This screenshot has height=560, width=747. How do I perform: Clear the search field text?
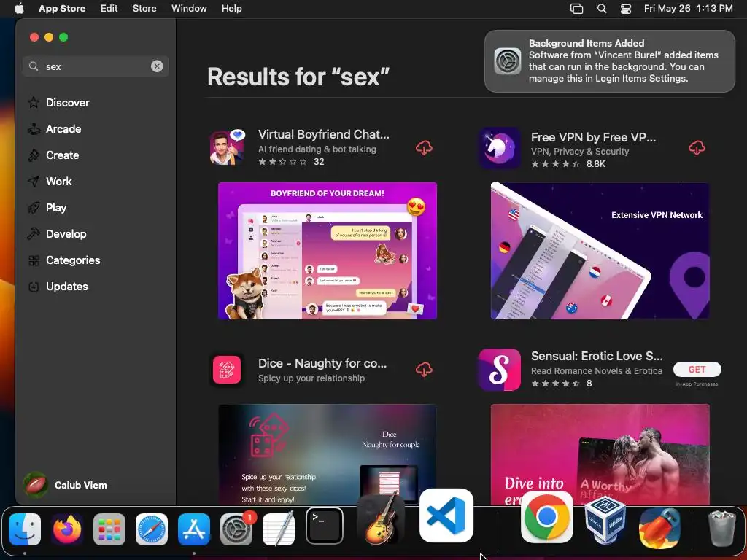157,66
